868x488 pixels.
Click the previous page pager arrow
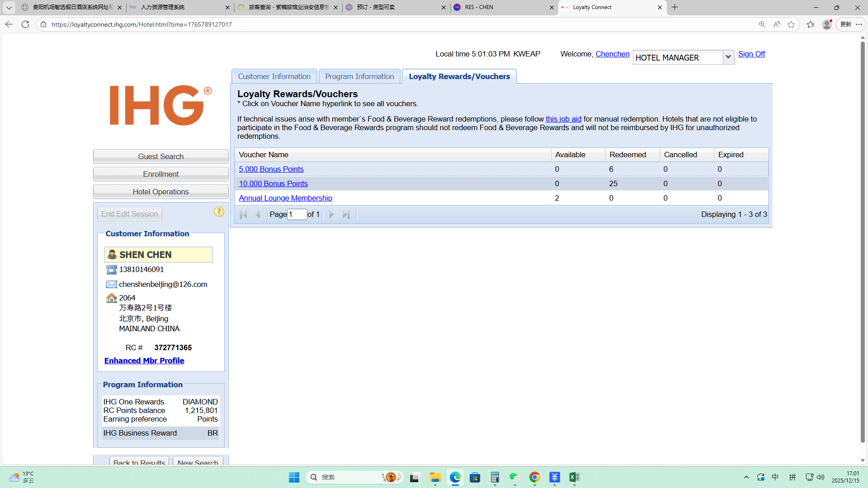258,215
